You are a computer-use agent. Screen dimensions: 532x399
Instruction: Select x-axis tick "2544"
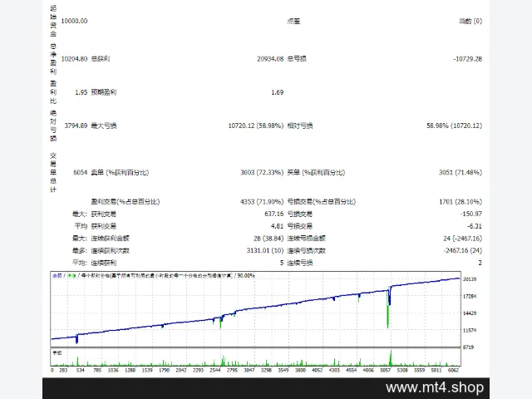click(215, 370)
